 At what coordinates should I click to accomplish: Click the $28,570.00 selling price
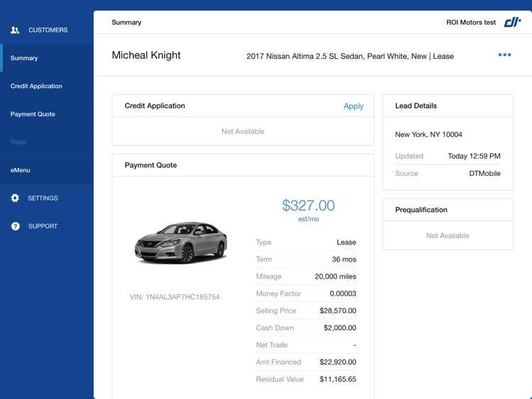[338, 311]
